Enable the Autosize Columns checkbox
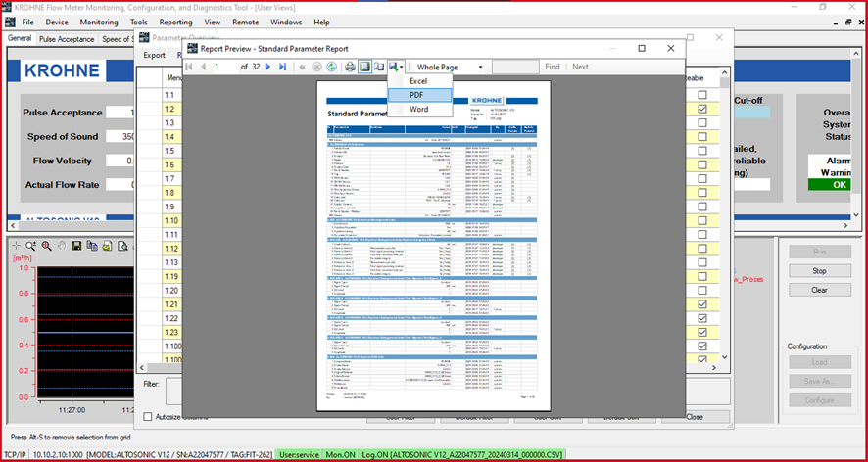Image resolution: width=868 pixels, height=462 pixels. pyautogui.click(x=148, y=417)
